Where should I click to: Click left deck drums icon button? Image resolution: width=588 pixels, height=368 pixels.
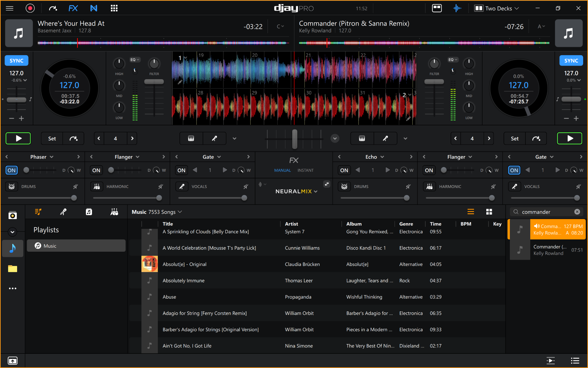click(x=12, y=186)
